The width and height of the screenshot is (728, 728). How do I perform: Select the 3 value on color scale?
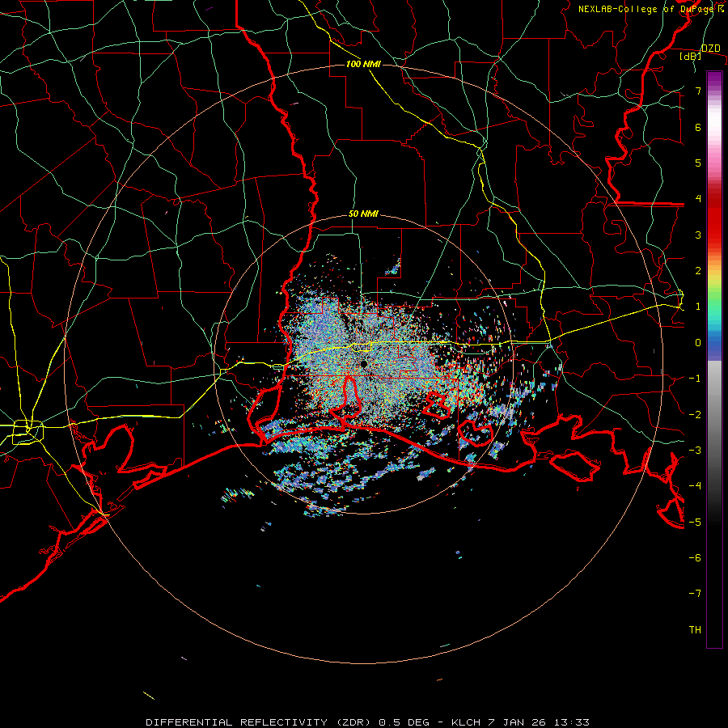click(x=698, y=235)
